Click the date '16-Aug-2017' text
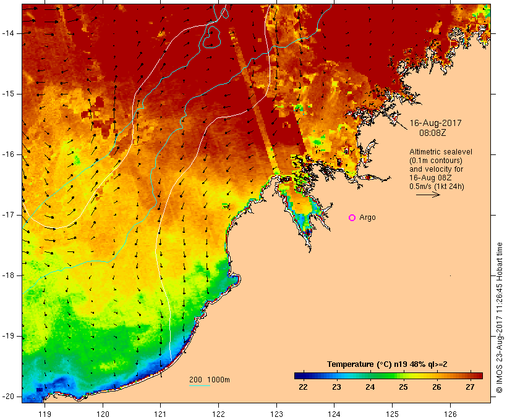 pos(435,123)
